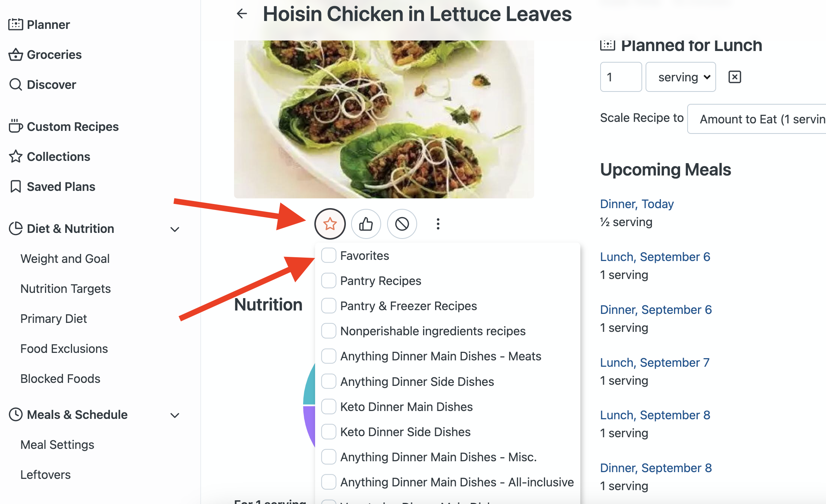Viewport: 826px width, 504px height.
Task: Go back using the left arrow icon
Action: [x=242, y=14]
